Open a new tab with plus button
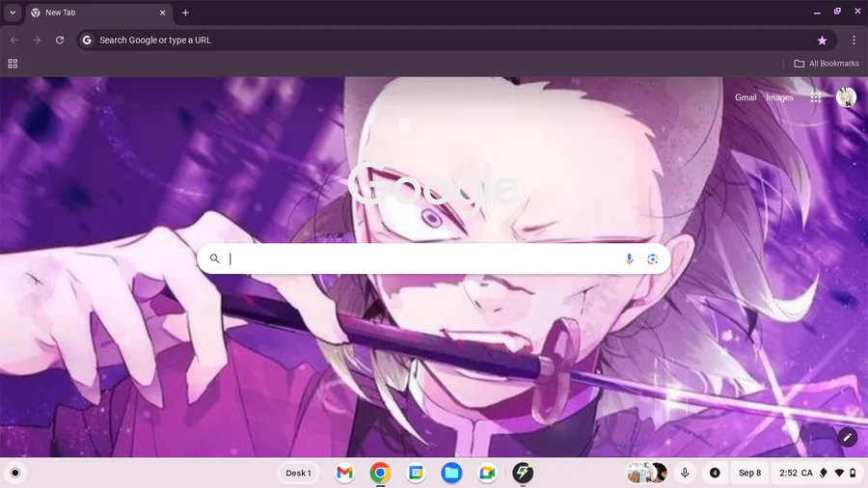This screenshot has width=868, height=488. coord(185,13)
